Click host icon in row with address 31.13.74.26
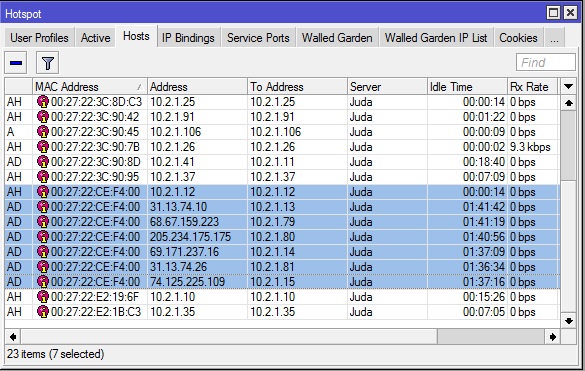 (x=43, y=266)
